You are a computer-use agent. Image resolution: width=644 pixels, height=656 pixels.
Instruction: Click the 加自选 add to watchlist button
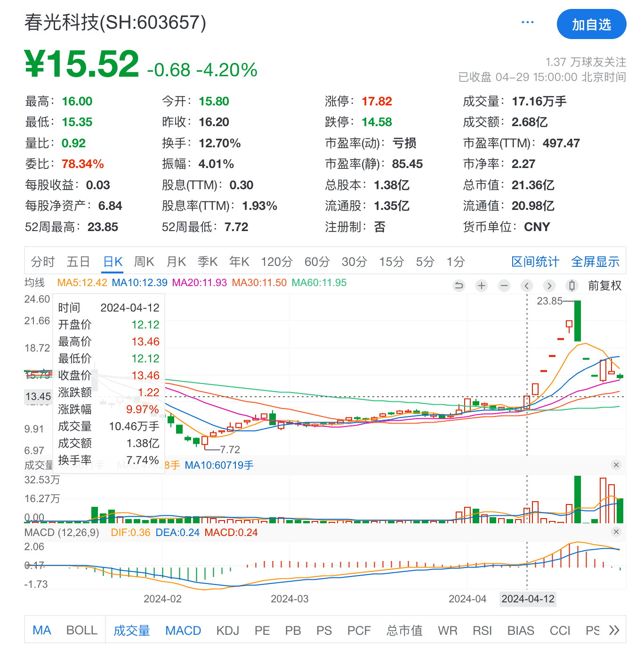point(591,24)
